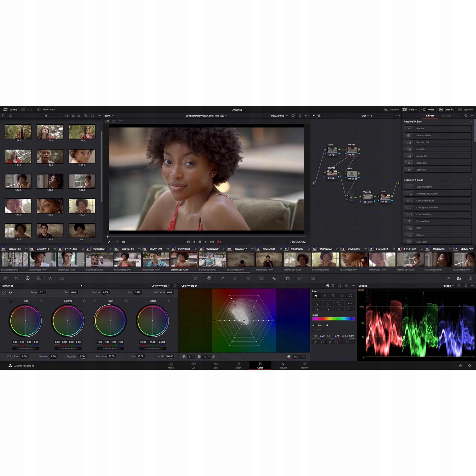This screenshot has height=476, width=476.
Task: Switch to the Settings tab
Action: 446,116
